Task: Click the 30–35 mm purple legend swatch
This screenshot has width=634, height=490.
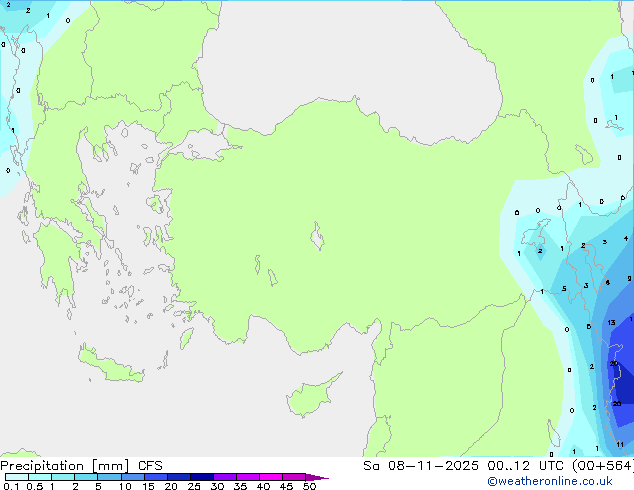Action: (x=224, y=477)
